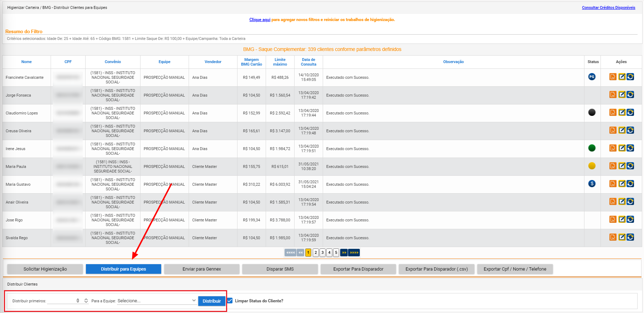This screenshot has height=313, width=644.
Task: Switch to the Solicitar Higienização tab
Action: coord(45,269)
